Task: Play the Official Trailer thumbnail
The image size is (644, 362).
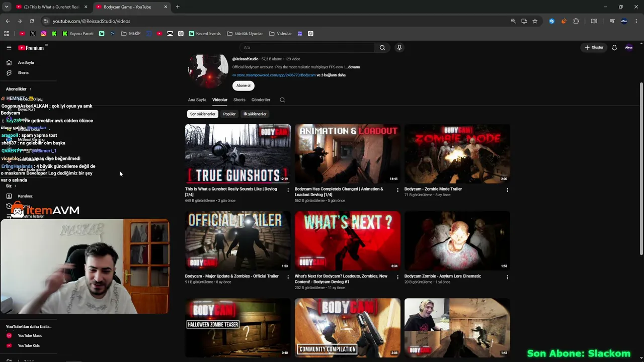Action: pos(238,241)
